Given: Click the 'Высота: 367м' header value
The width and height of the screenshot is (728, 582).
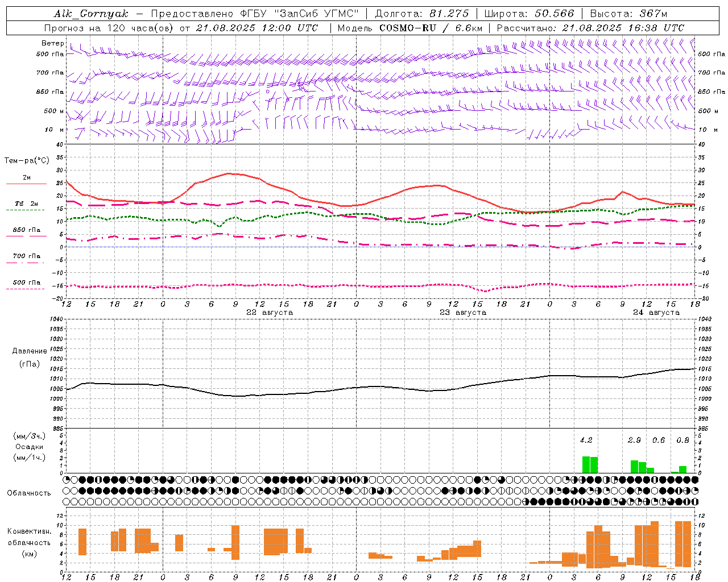Looking at the screenshot, I should 628,14.
